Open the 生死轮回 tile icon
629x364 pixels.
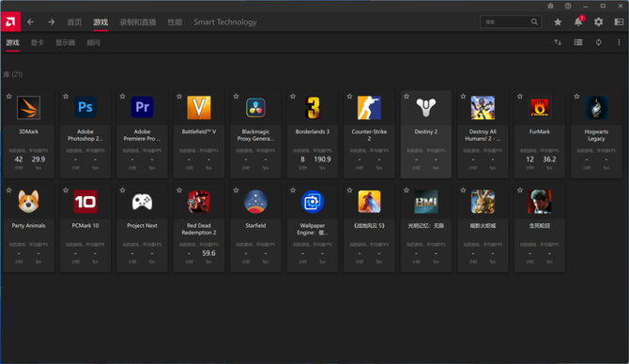pos(540,202)
